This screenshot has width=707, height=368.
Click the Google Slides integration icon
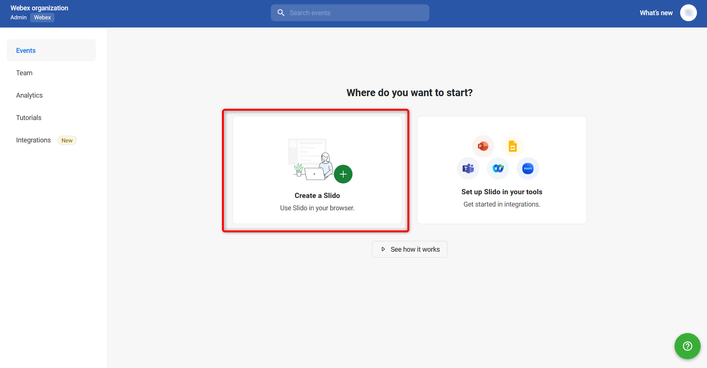pyautogui.click(x=513, y=146)
